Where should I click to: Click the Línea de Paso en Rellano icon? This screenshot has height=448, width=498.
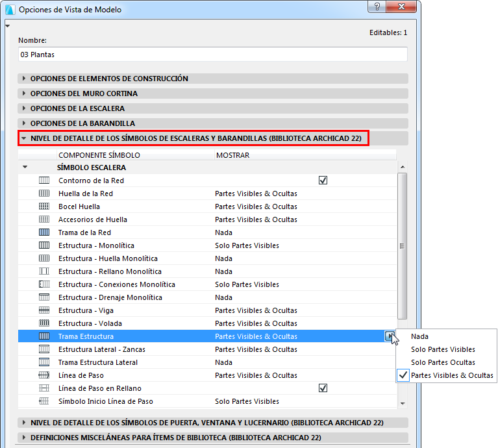44,388
